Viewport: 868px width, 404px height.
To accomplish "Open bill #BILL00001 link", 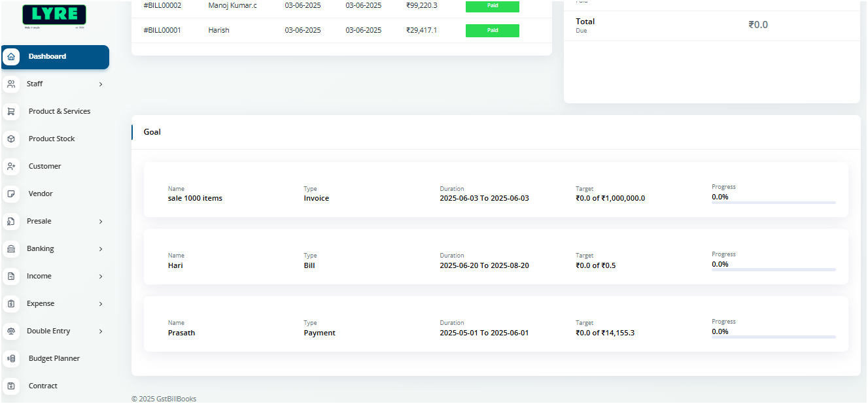I will coord(162,30).
